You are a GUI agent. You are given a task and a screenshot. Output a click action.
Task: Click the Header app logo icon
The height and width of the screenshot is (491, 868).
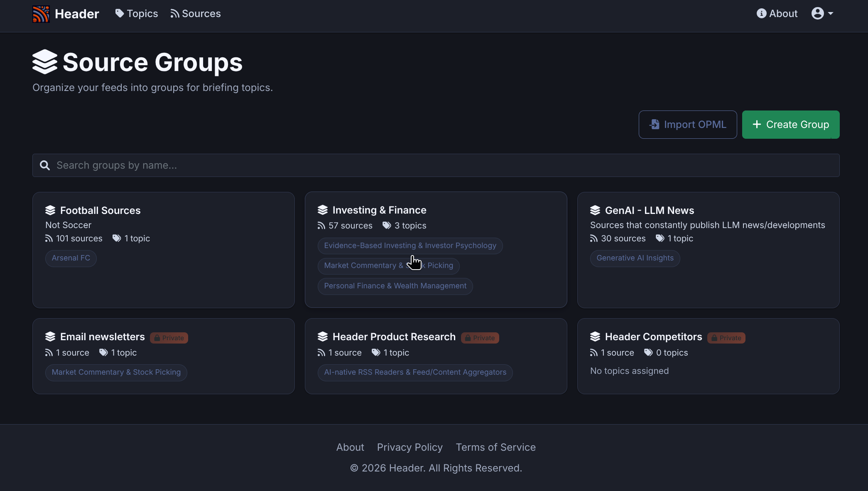pos(41,14)
